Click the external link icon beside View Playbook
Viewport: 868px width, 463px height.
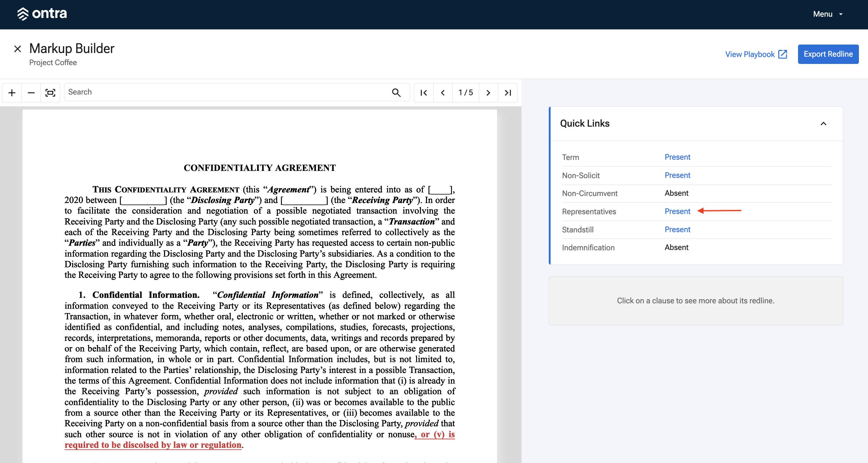click(783, 54)
